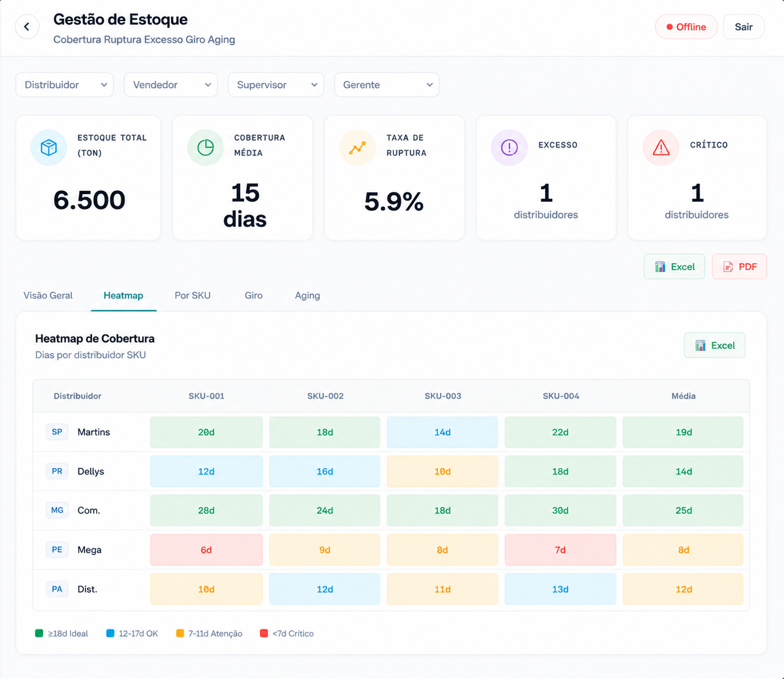Click the back arrow icon
Viewport: 784px width, 679px height.
pyautogui.click(x=27, y=27)
